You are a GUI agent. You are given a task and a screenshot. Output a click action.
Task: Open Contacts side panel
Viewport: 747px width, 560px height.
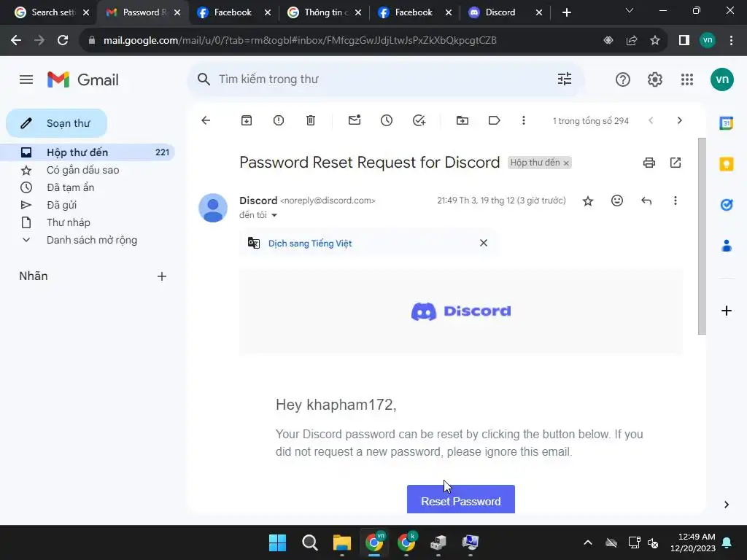(726, 246)
